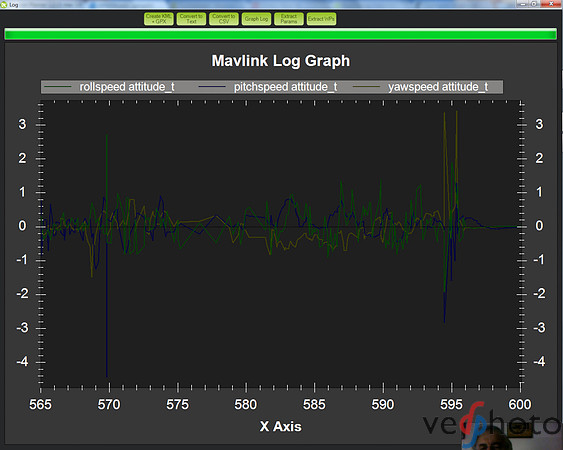Click the Create KML + GPX button
Screen dimensions: 563x450
point(159,19)
